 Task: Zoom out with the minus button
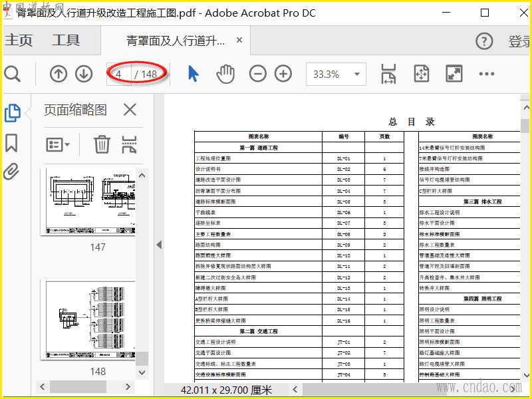coord(257,74)
